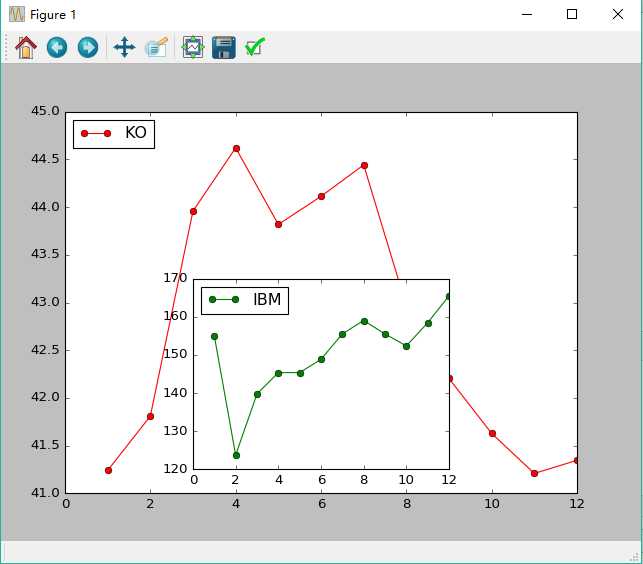Click the green checkmark customize icon
Viewport: 643px width, 564px height.
pyautogui.click(x=255, y=47)
